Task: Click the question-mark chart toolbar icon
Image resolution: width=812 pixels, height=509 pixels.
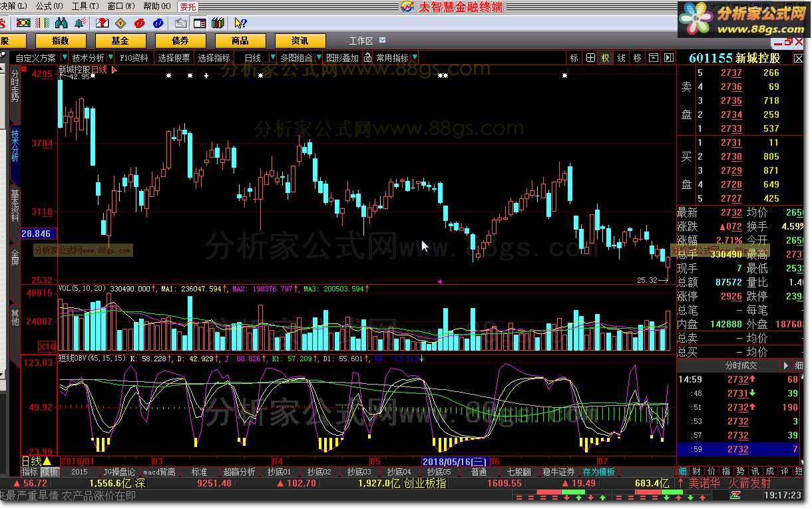Action: (x=101, y=23)
